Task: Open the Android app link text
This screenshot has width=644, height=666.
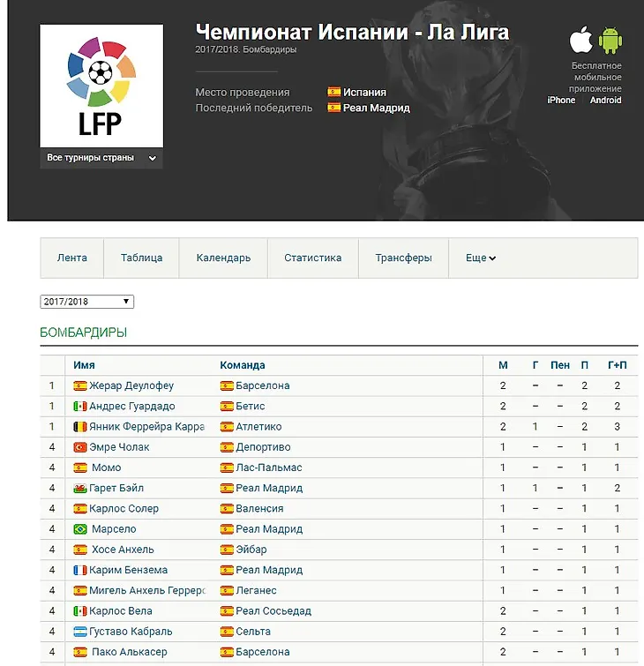Action: pos(605,100)
